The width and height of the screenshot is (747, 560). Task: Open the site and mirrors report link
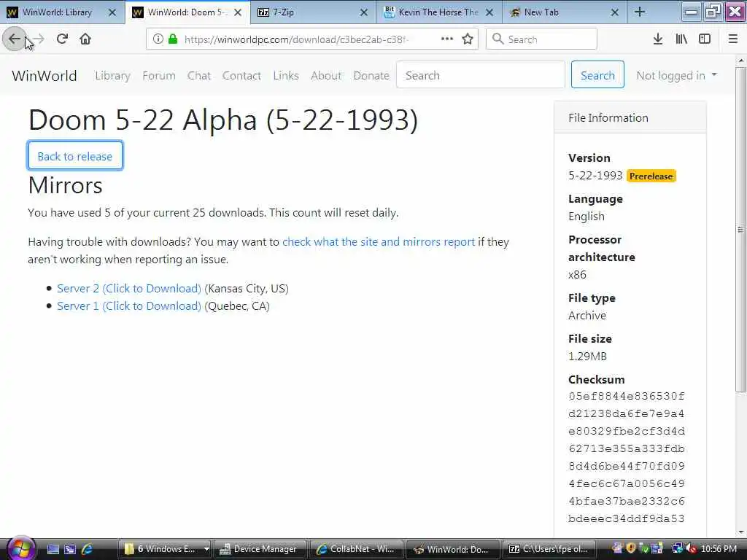(x=379, y=241)
